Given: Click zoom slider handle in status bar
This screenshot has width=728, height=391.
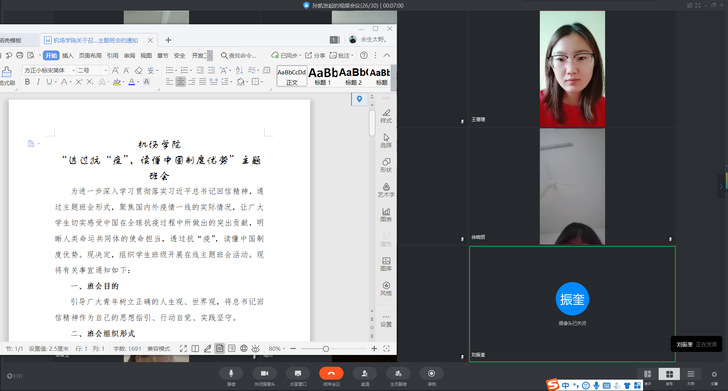Looking at the screenshot, I should [x=326, y=349].
